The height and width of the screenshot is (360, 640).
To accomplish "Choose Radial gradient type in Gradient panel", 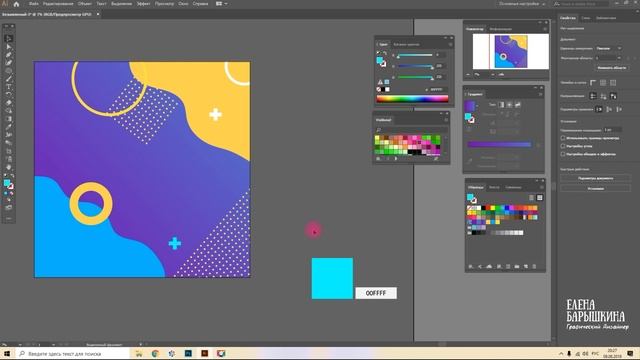I will [509, 105].
